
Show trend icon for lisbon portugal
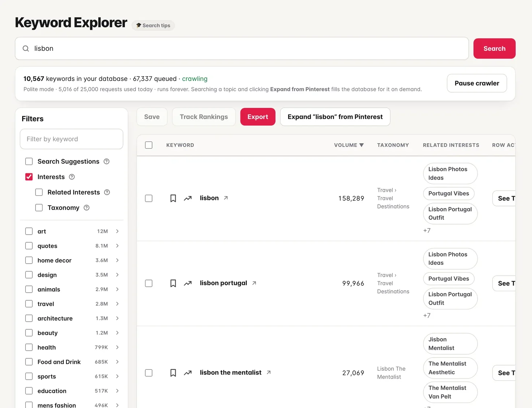click(188, 283)
